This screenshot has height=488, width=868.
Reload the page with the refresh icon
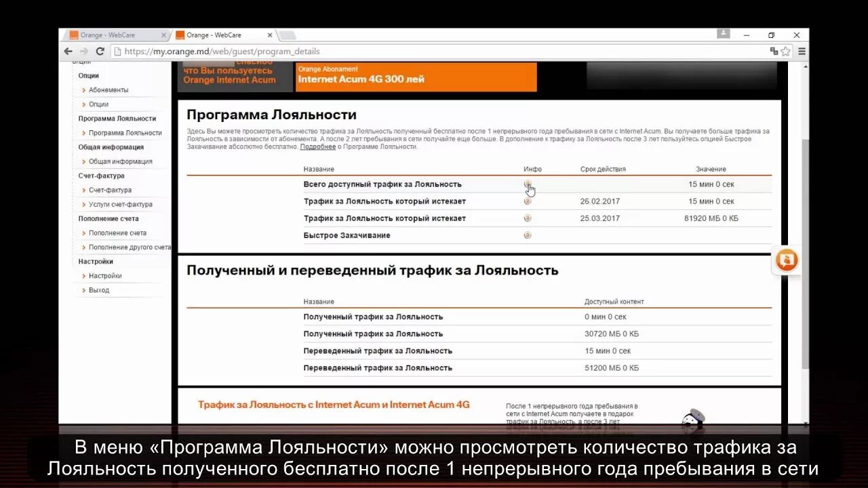click(x=100, y=52)
